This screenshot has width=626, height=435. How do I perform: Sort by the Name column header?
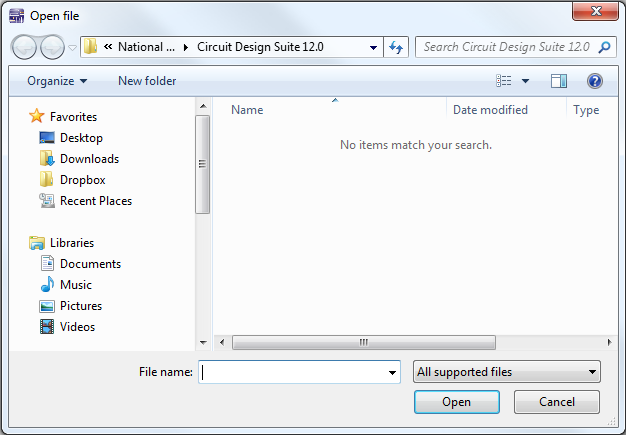coord(247,110)
